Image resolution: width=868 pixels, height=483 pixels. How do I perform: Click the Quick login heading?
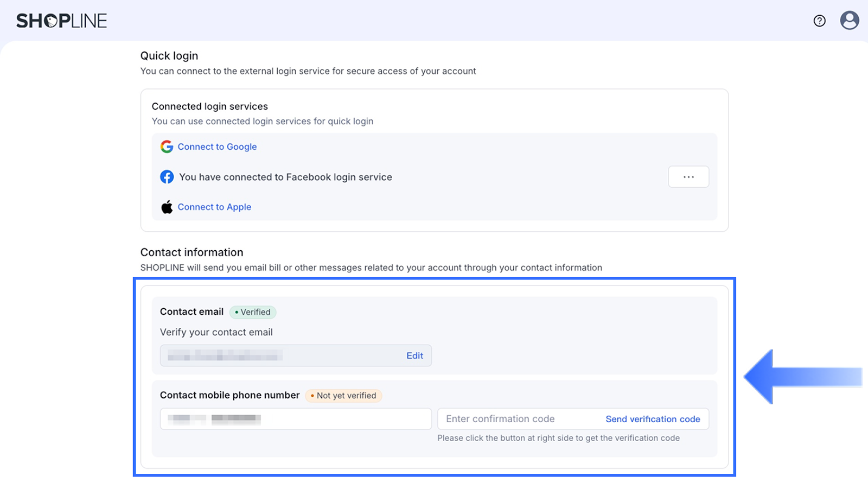pos(169,56)
